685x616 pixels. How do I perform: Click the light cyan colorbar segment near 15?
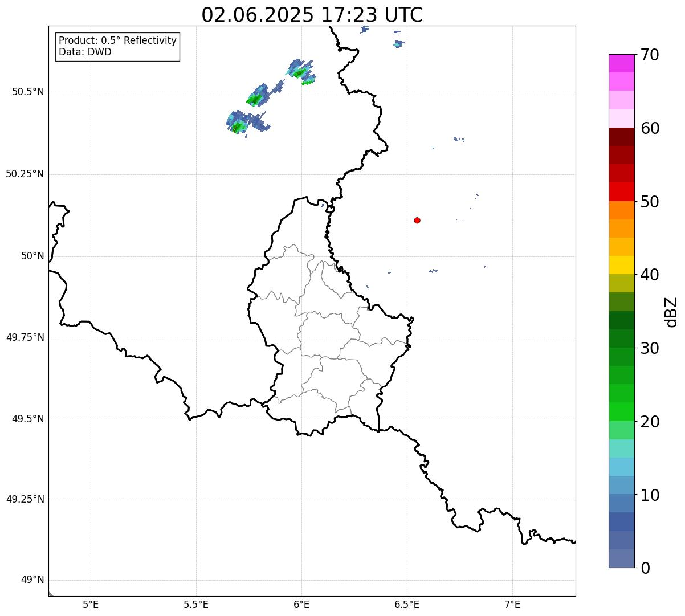pyautogui.click(x=621, y=448)
